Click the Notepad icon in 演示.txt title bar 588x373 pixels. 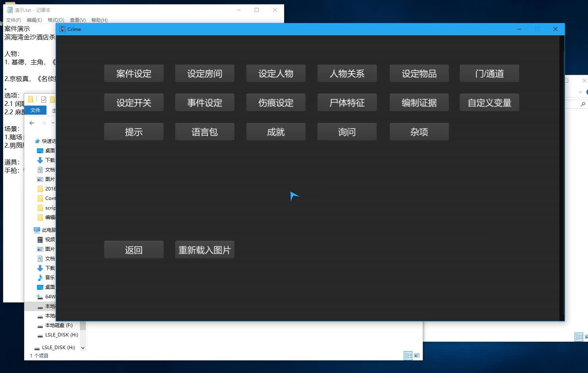pyautogui.click(x=10, y=10)
